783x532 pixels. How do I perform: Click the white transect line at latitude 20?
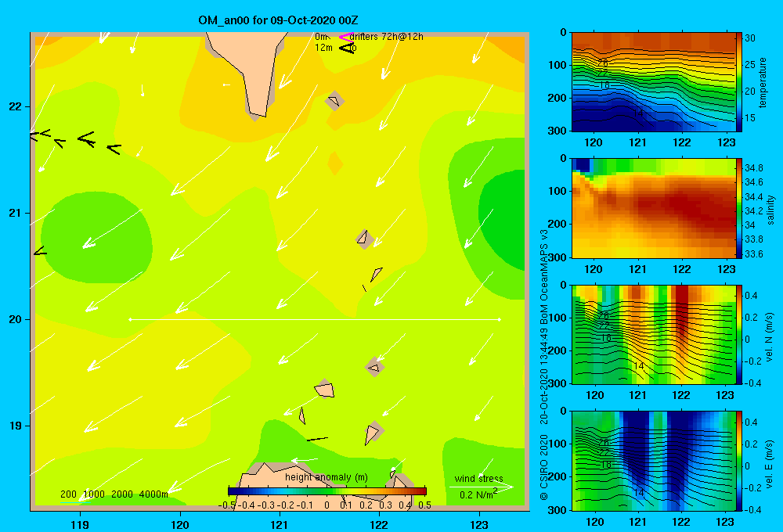click(315, 319)
